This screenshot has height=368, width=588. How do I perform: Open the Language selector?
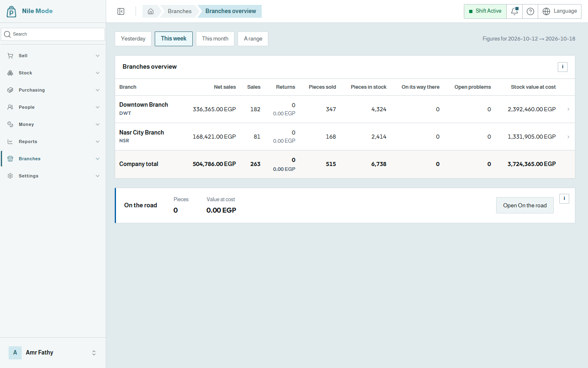click(560, 11)
